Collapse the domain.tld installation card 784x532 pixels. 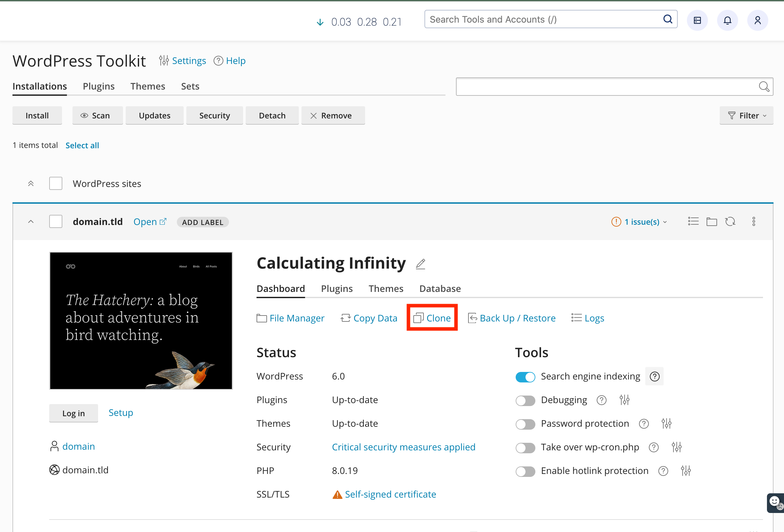31,222
